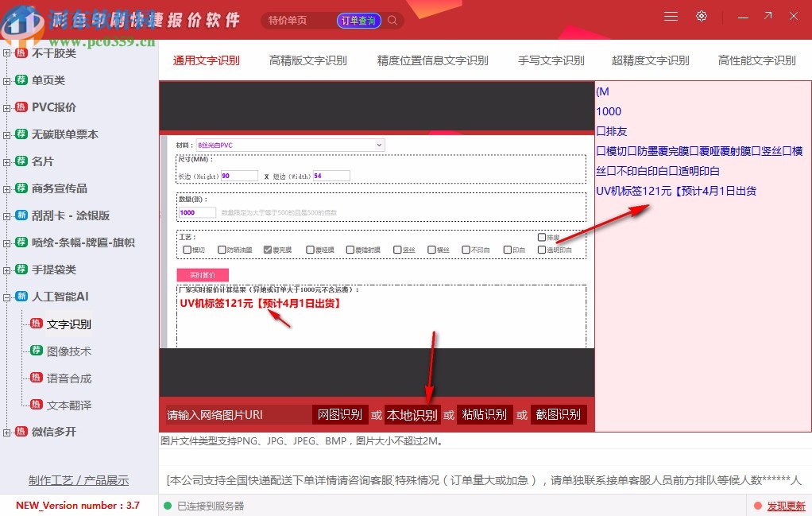Open the settings gear icon
The width and height of the screenshot is (812, 516).
[x=701, y=15]
